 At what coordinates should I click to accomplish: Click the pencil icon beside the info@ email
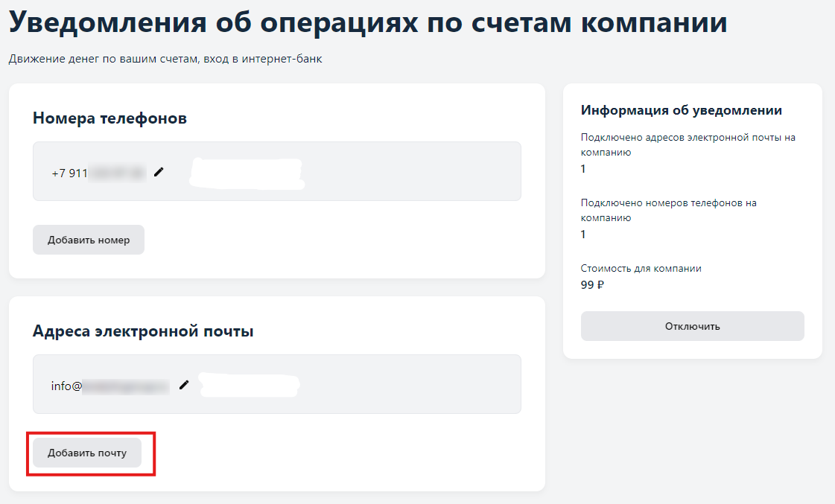[x=184, y=385]
